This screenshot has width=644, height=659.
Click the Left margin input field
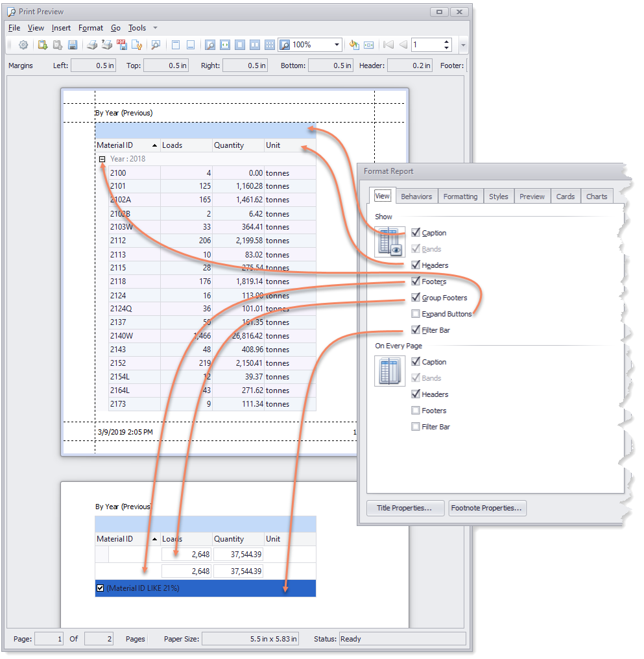point(94,66)
